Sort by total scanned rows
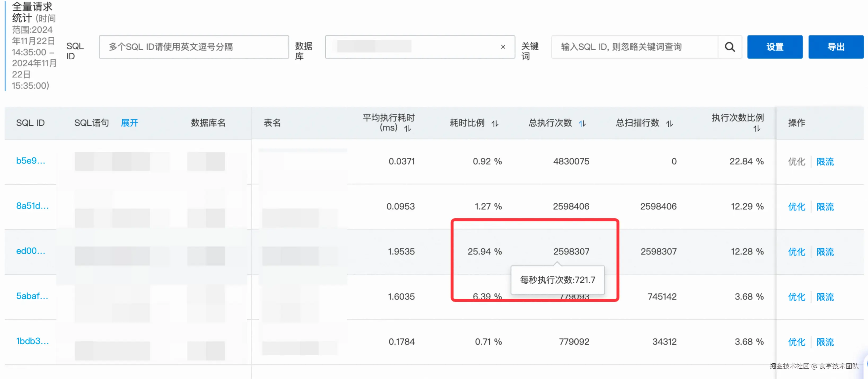Viewport: 868px width, 379px height. (x=669, y=124)
